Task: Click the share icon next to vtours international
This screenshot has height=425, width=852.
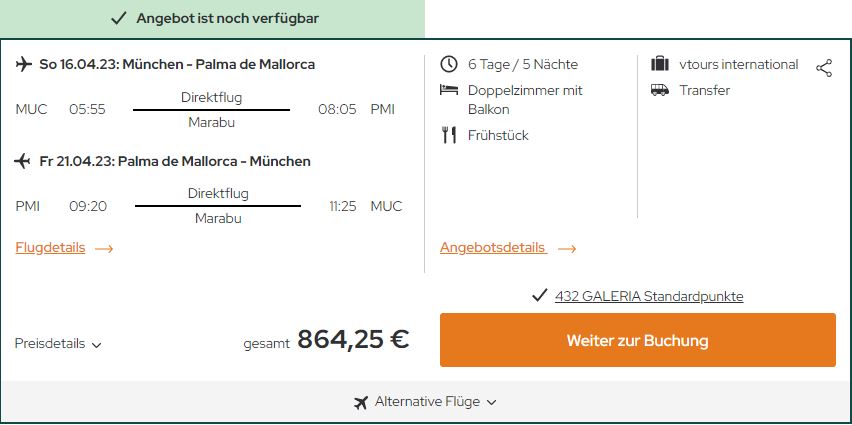Action: click(x=824, y=68)
